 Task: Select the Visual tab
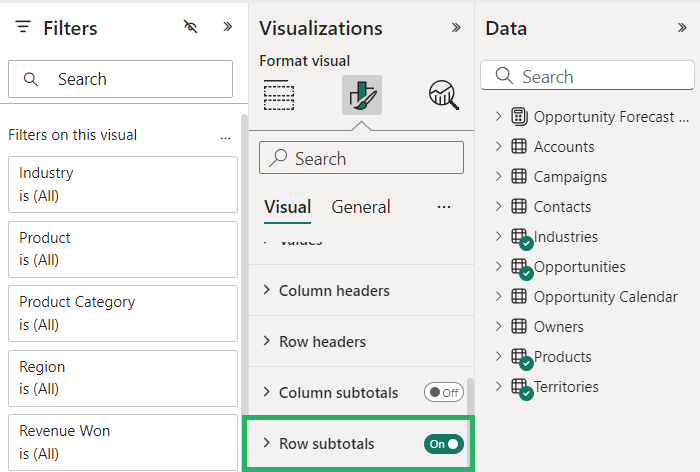click(x=287, y=207)
